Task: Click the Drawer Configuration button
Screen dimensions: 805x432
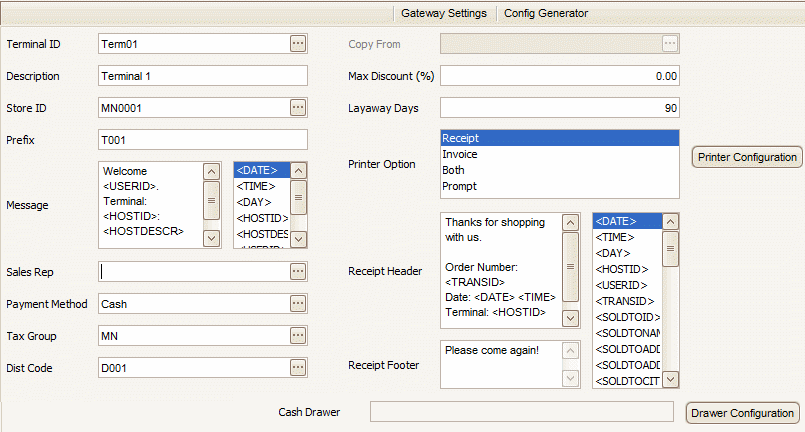Action: (743, 413)
